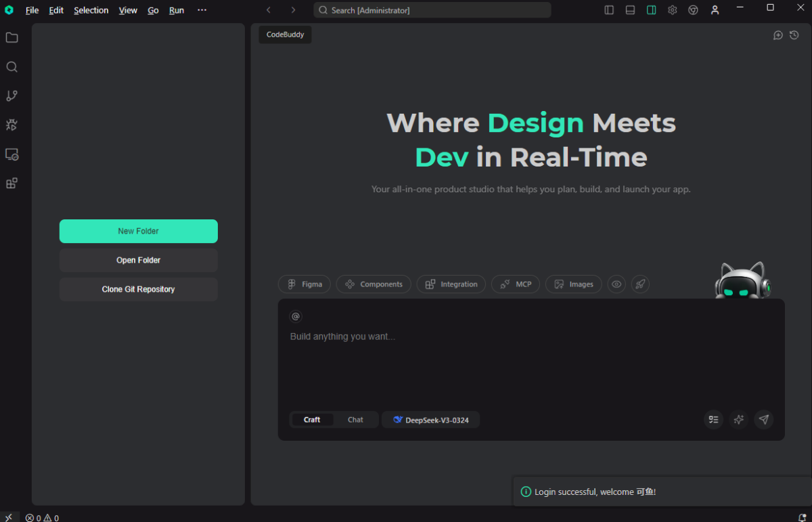This screenshot has height=522, width=812.
Task: Open the DeepSeek-V3-0324 model selector
Action: tap(431, 420)
